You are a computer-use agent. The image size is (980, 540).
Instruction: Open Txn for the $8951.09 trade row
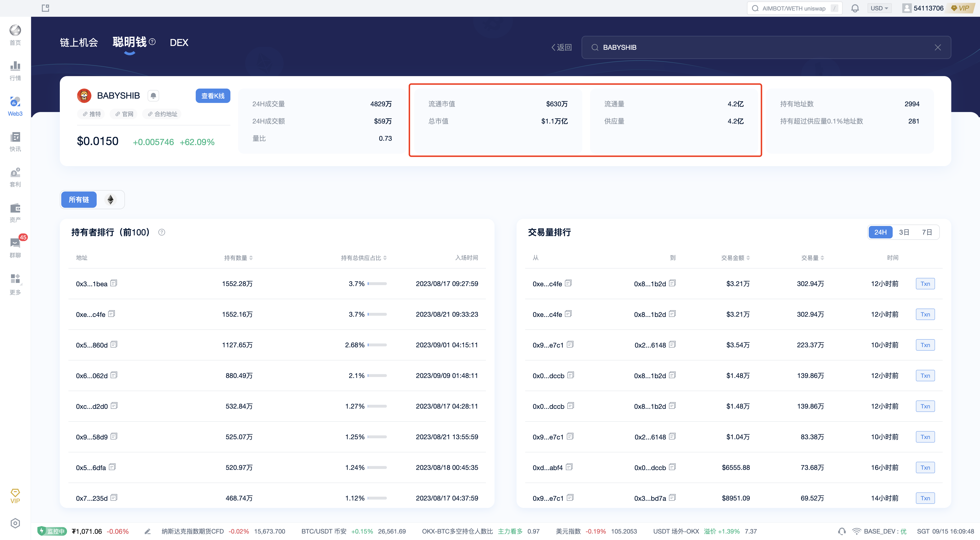925,498
